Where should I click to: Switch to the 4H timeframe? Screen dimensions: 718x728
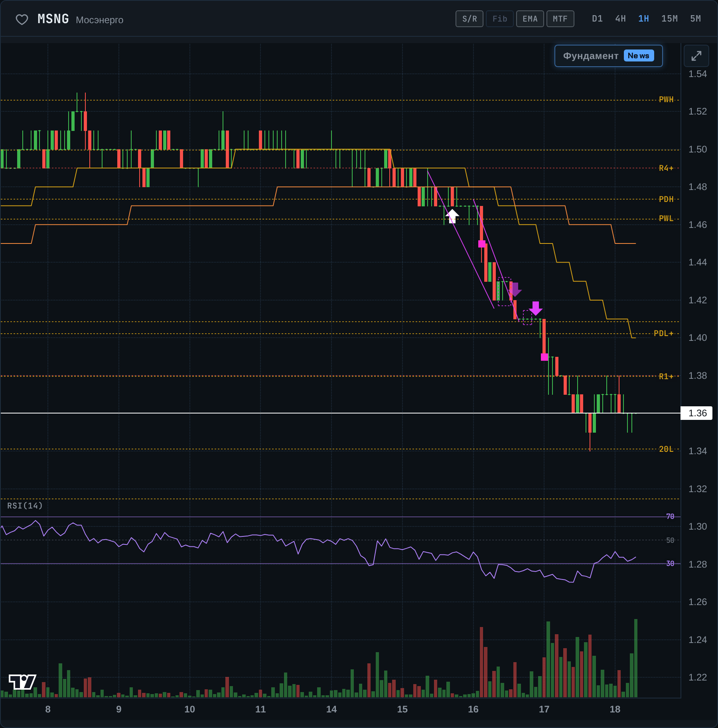[620, 19]
